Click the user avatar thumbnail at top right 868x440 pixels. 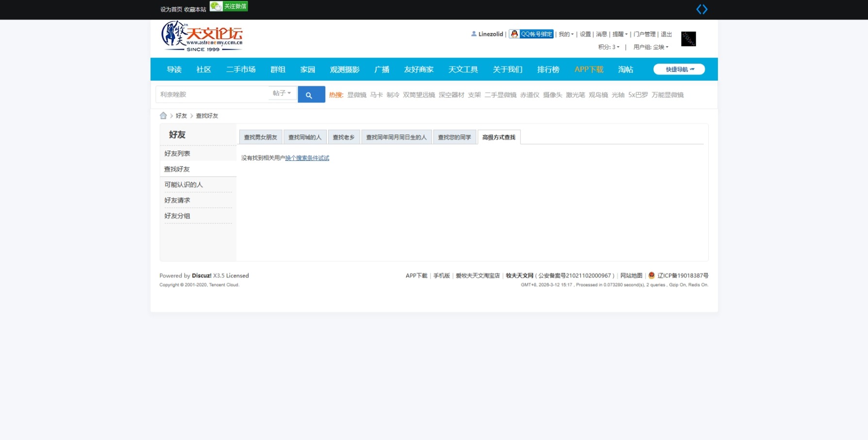[688, 38]
